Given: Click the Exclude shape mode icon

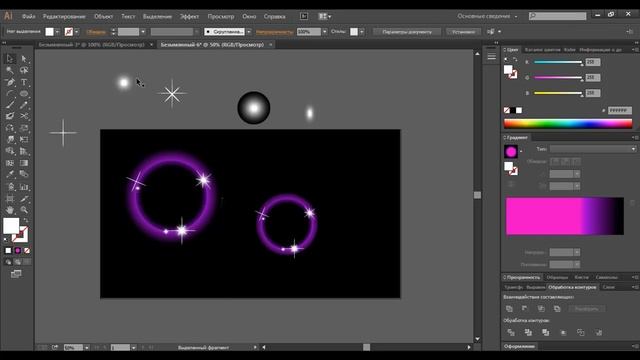Looking at the screenshot, I should click(x=557, y=309).
